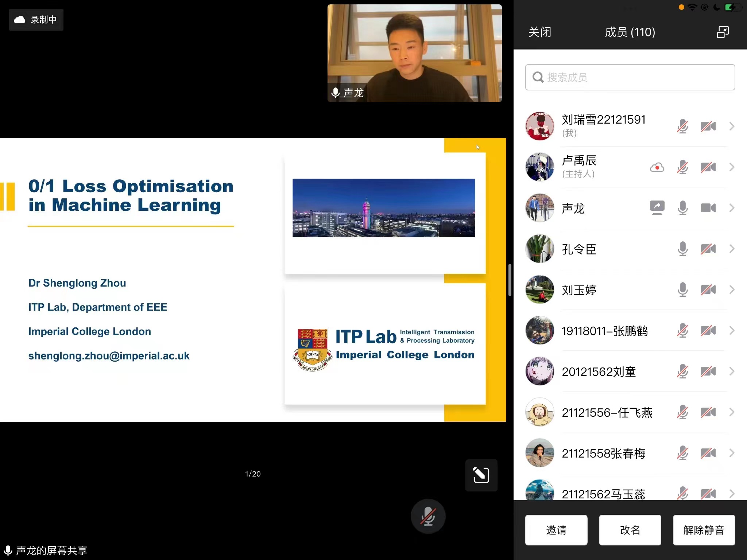Click the panel divider drag handle
The height and width of the screenshot is (560, 747).
(x=510, y=280)
